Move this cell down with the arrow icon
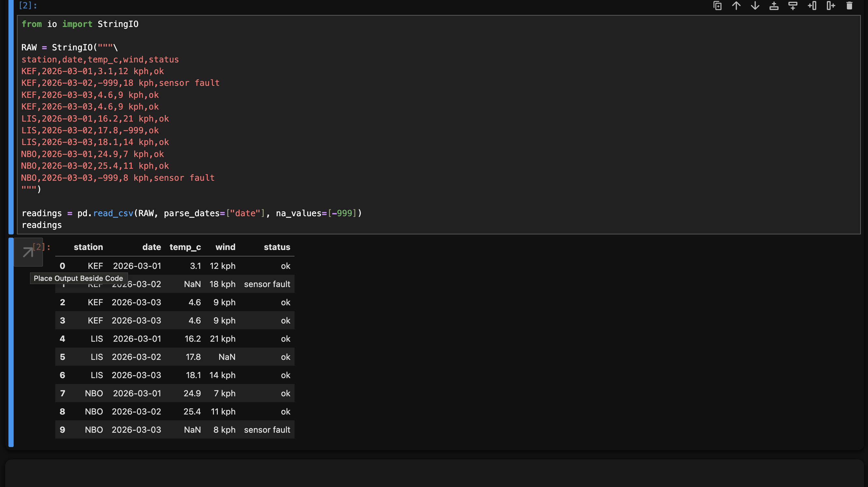This screenshot has height=487, width=868. [x=755, y=6]
